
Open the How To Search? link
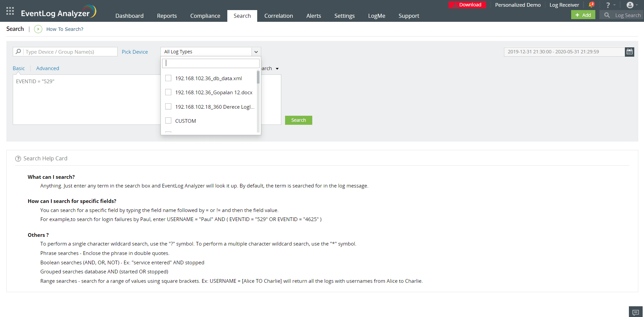tap(65, 29)
